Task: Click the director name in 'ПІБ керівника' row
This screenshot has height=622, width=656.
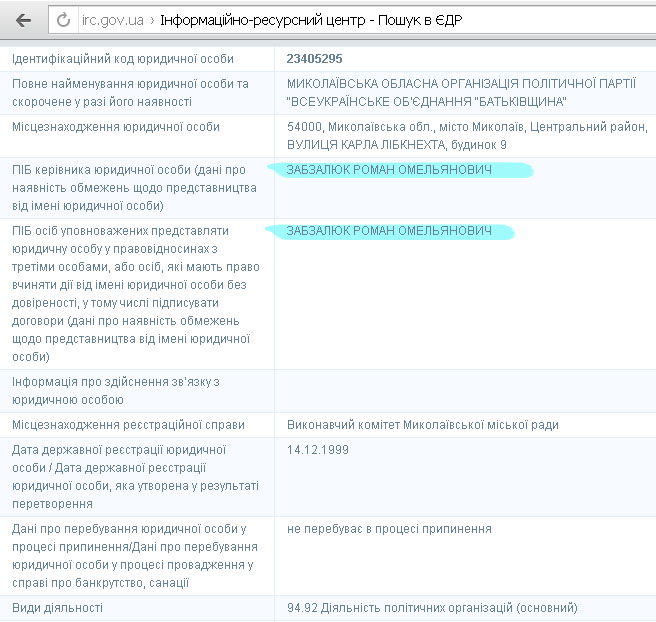Action: point(389,170)
